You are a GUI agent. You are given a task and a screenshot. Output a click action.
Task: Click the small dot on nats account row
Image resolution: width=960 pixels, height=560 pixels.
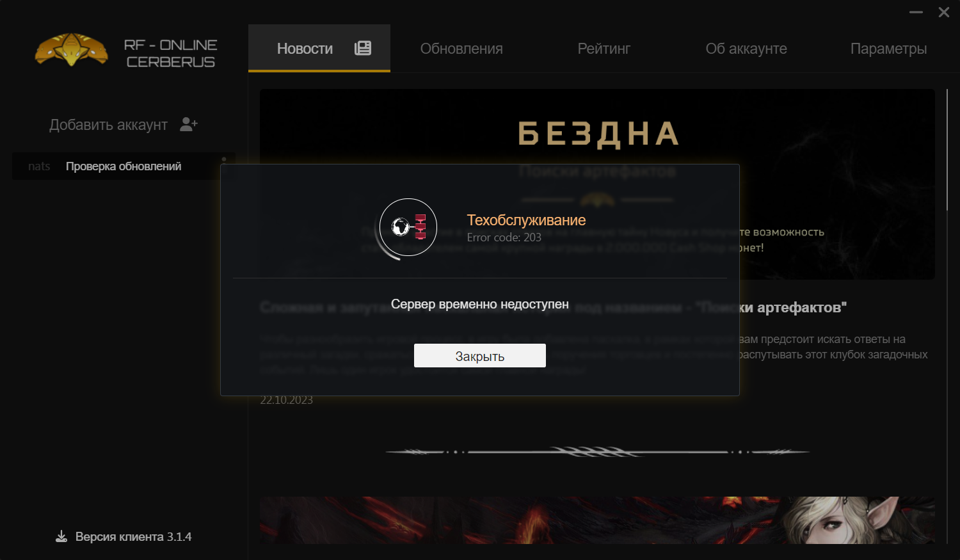(x=224, y=159)
